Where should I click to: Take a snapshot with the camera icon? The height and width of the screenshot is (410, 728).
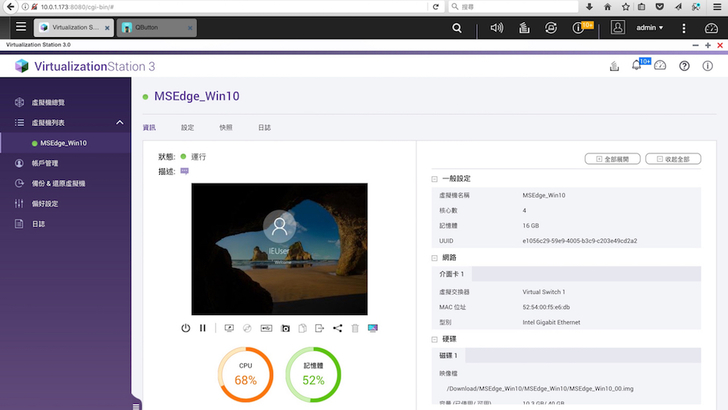(286, 328)
